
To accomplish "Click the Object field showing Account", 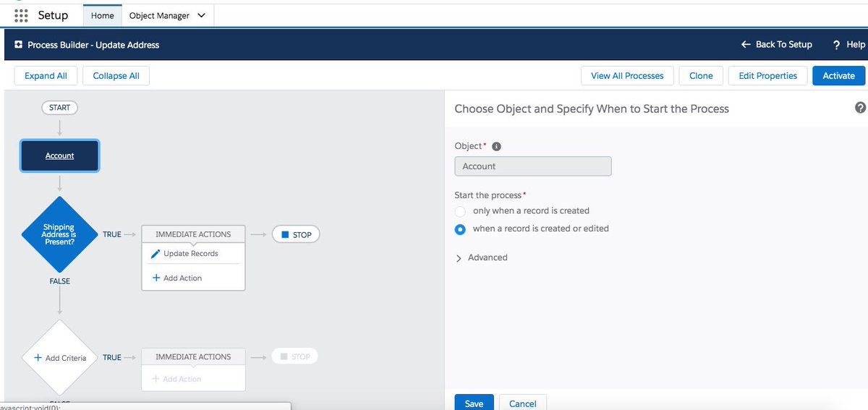I will coord(532,166).
